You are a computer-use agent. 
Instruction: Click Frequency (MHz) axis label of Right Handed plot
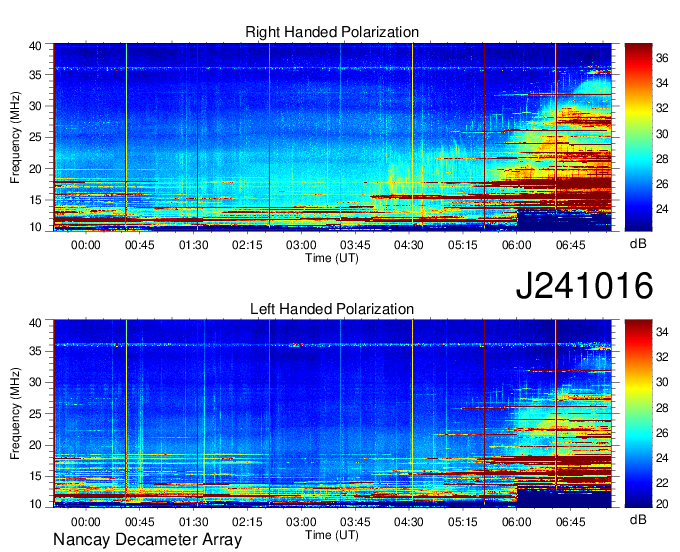(x=15, y=137)
